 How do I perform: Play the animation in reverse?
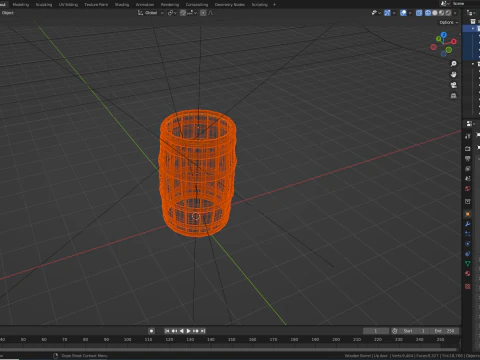pyautogui.click(x=181, y=331)
